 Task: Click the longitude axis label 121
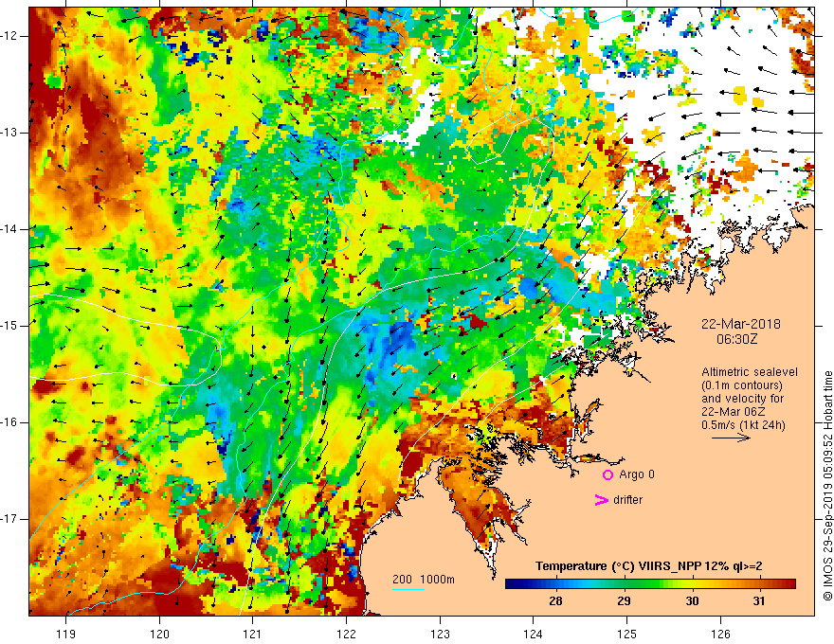253,634
